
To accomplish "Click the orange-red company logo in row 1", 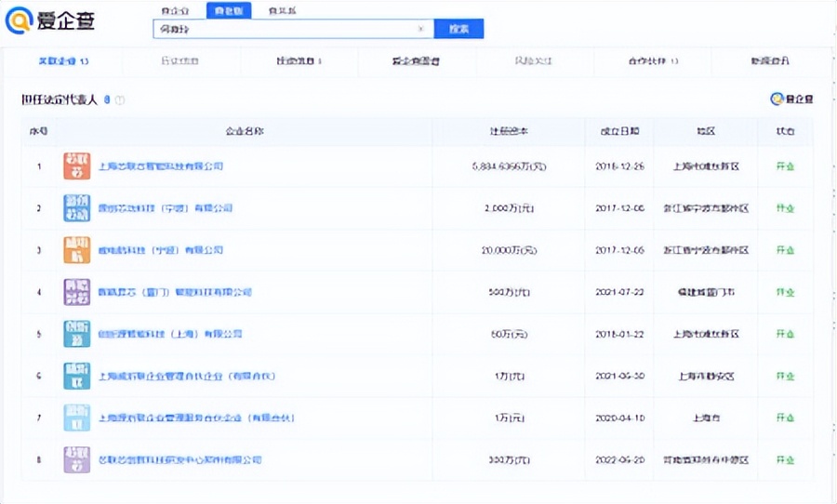I will coord(77,166).
